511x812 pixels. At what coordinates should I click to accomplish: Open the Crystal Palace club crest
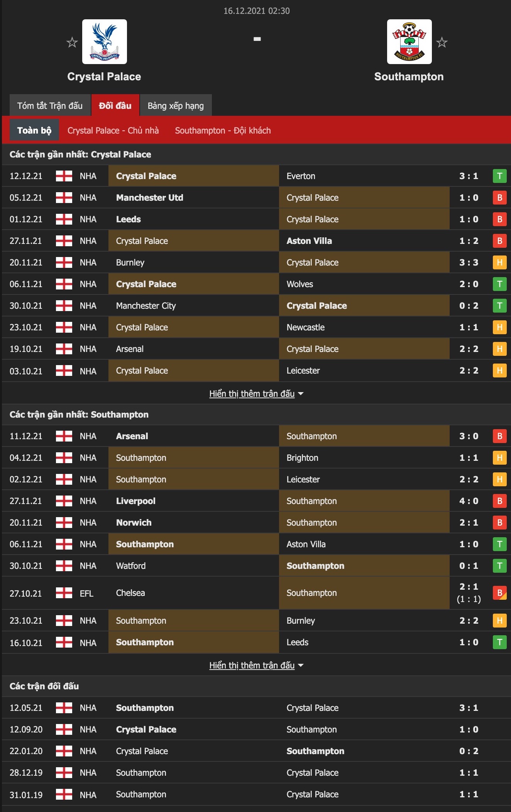coord(105,42)
